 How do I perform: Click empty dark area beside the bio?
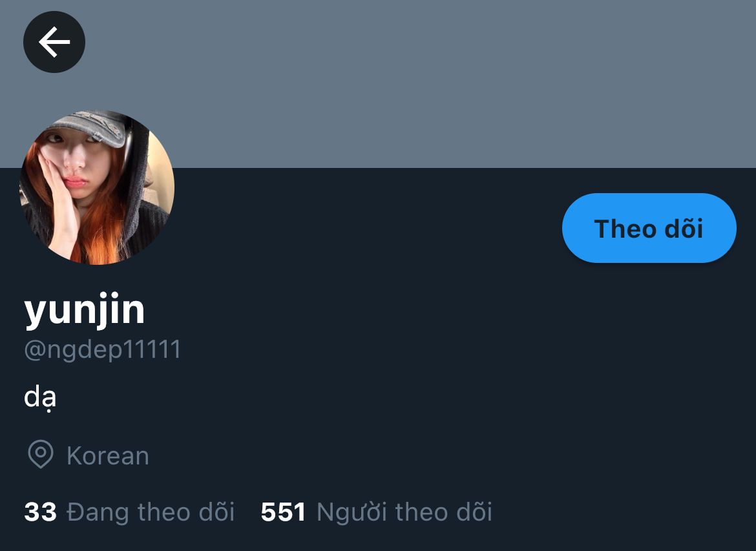point(386,398)
